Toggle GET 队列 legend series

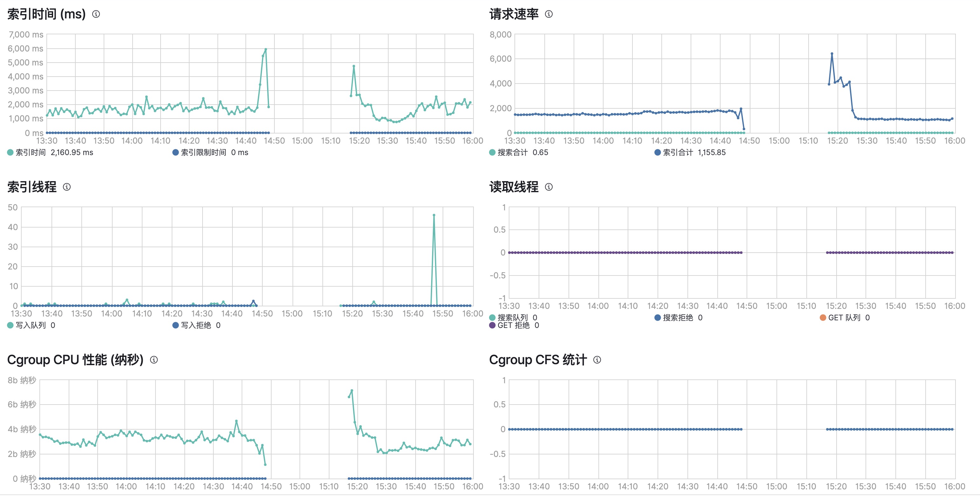845,317
